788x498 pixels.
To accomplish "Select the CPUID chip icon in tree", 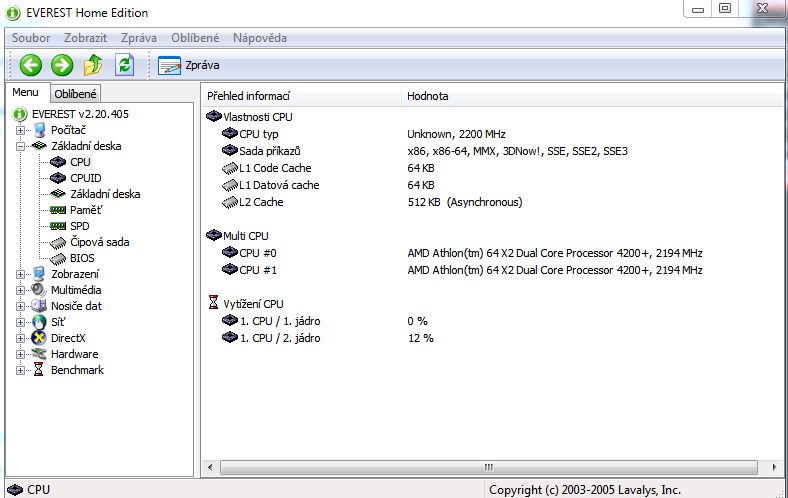I will coord(58,178).
